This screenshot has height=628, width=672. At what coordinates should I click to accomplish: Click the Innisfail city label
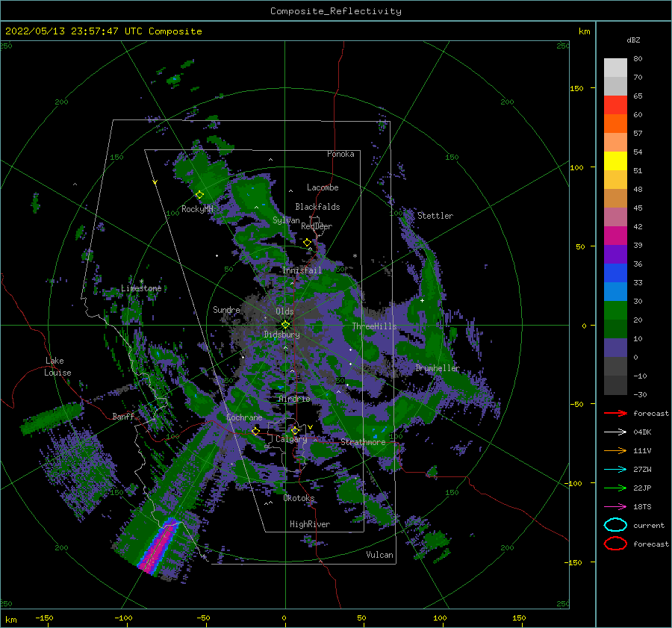[x=302, y=270]
